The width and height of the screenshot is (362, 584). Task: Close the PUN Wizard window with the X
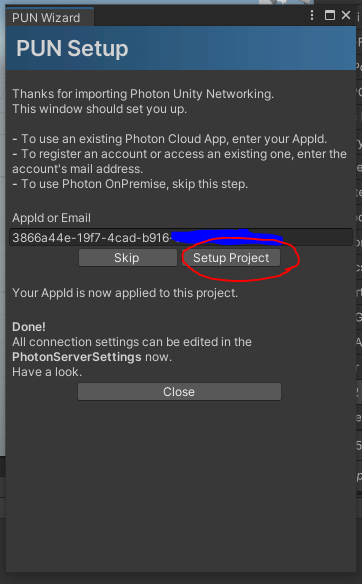coord(346,15)
